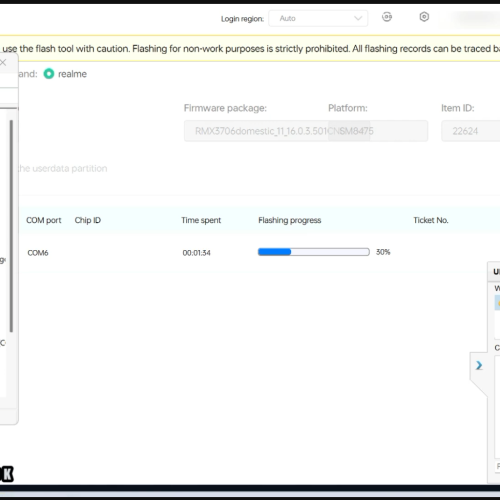Click the Chip ID column header
Screen dimensions: 500x500
tap(88, 220)
